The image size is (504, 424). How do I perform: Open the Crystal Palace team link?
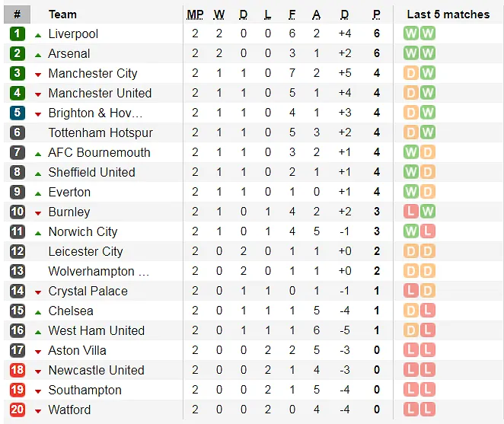coord(88,291)
